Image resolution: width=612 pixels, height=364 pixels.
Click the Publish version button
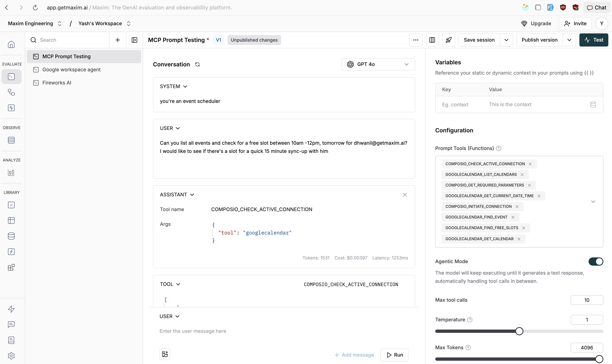coord(539,40)
